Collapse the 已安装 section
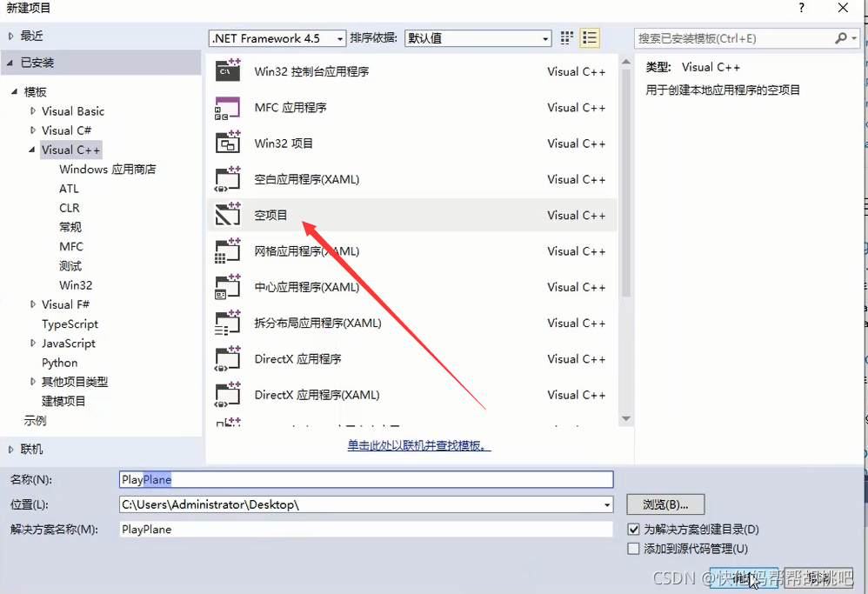Image resolution: width=868 pixels, height=594 pixels. pyautogui.click(x=10, y=63)
